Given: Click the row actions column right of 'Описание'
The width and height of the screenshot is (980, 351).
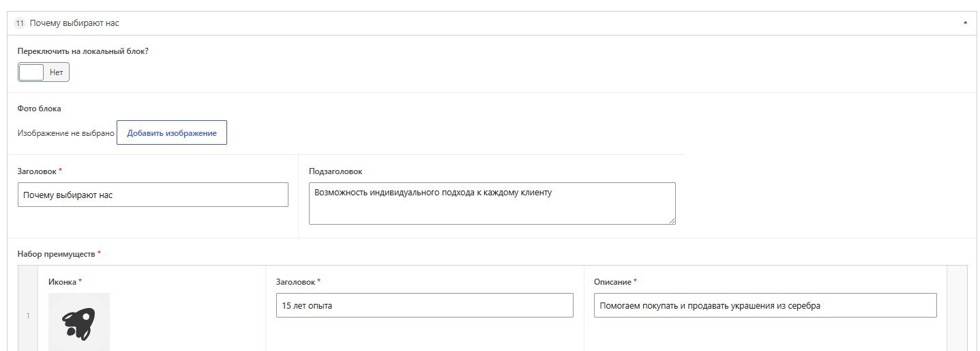Looking at the screenshot, I should [957, 309].
